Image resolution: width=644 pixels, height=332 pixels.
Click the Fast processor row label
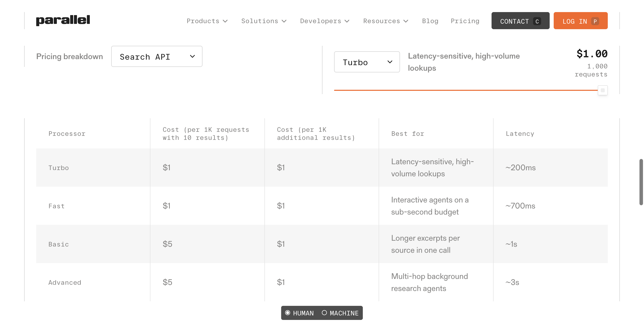point(56,206)
